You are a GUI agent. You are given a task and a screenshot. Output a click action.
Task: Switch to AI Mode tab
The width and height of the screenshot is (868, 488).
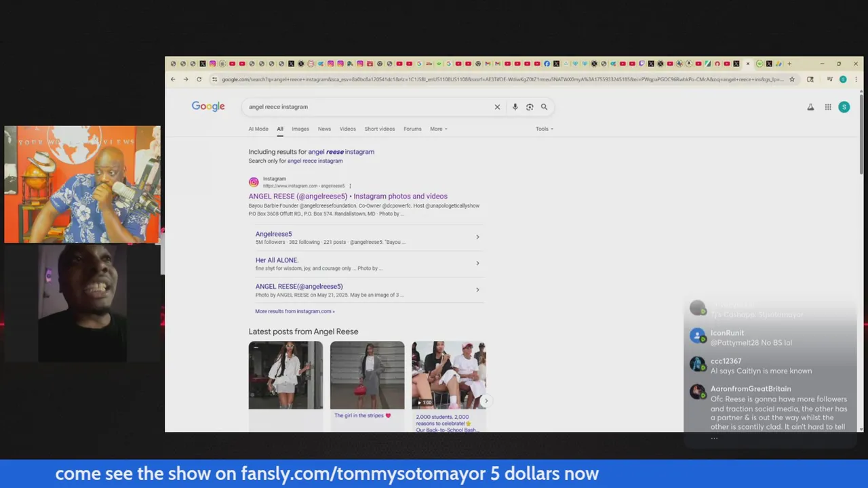pyautogui.click(x=258, y=129)
